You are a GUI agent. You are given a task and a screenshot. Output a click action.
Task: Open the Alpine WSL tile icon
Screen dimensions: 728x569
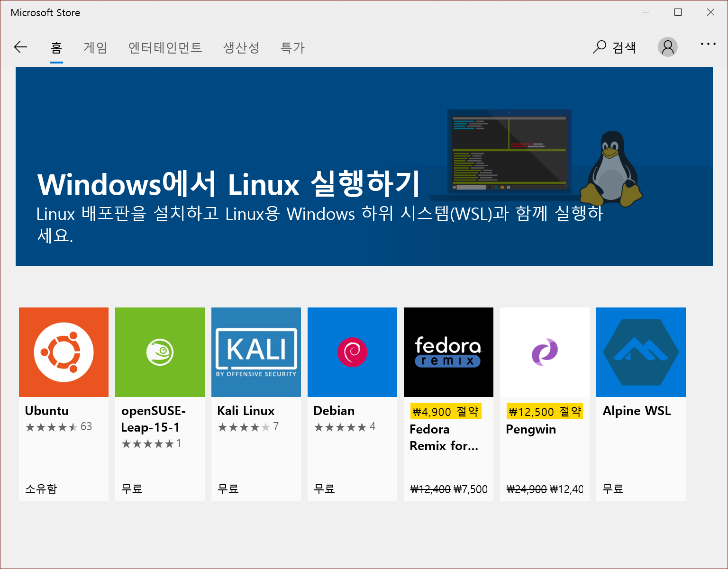[641, 352]
